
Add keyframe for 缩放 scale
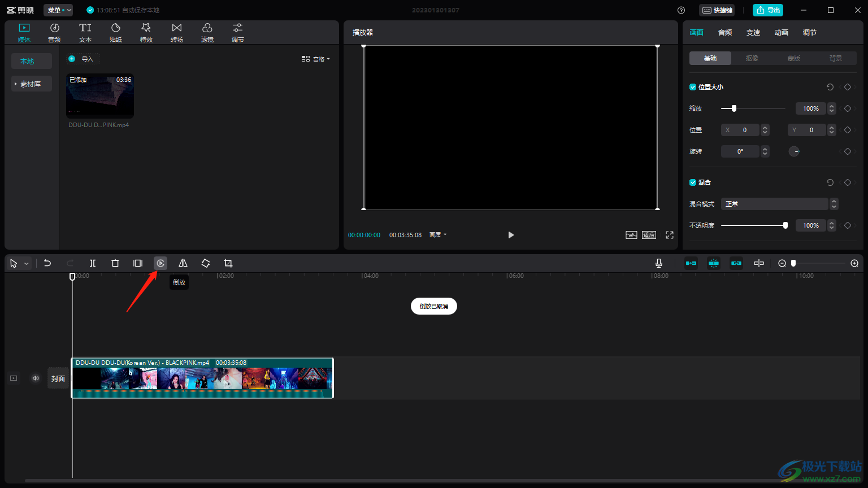847,108
